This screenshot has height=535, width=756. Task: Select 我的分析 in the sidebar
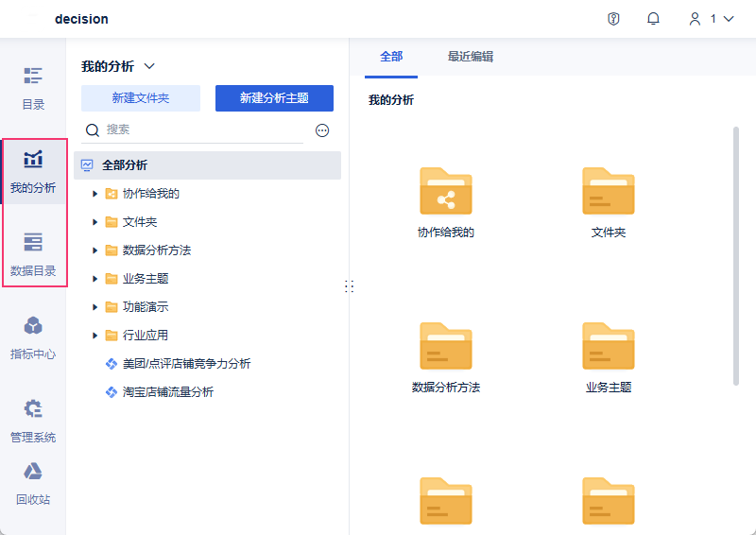(33, 172)
